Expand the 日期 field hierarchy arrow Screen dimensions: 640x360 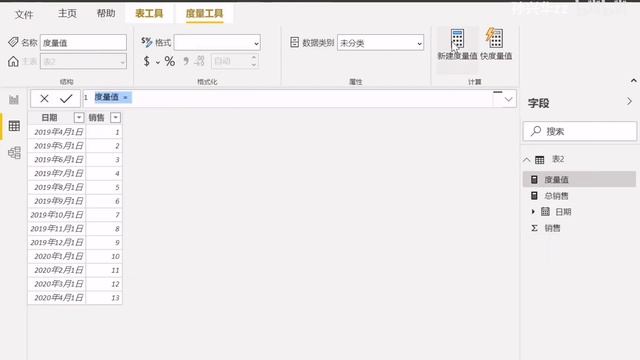tap(533, 211)
